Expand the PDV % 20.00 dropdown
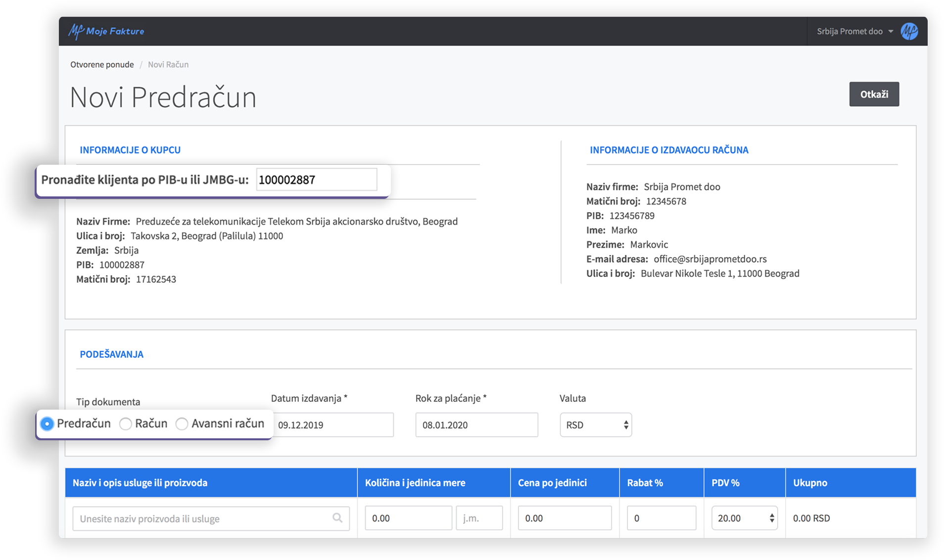This screenshot has height=560, width=944. point(744,518)
